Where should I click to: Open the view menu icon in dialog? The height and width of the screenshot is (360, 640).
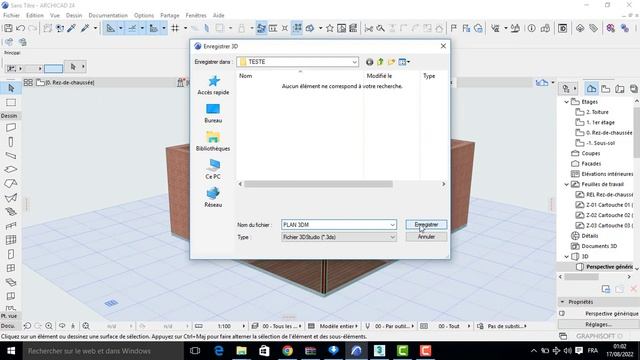404,62
